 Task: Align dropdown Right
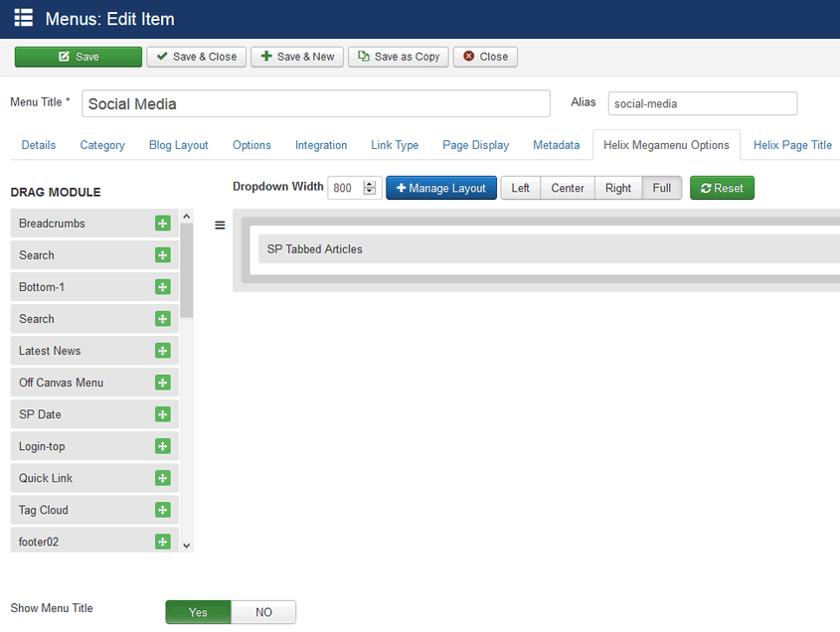point(618,188)
